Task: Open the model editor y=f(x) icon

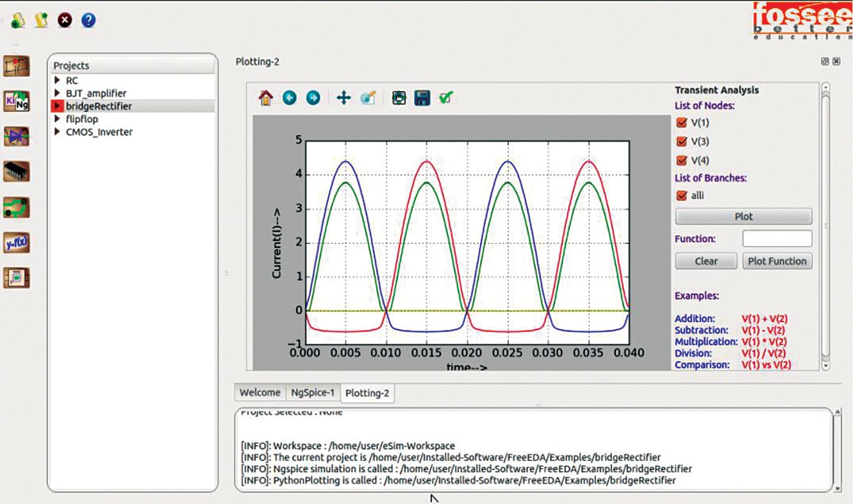Action: click(17, 243)
